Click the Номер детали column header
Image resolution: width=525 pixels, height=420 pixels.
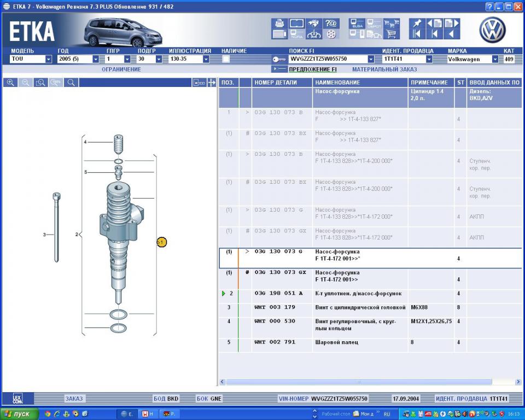coord(282,83)
